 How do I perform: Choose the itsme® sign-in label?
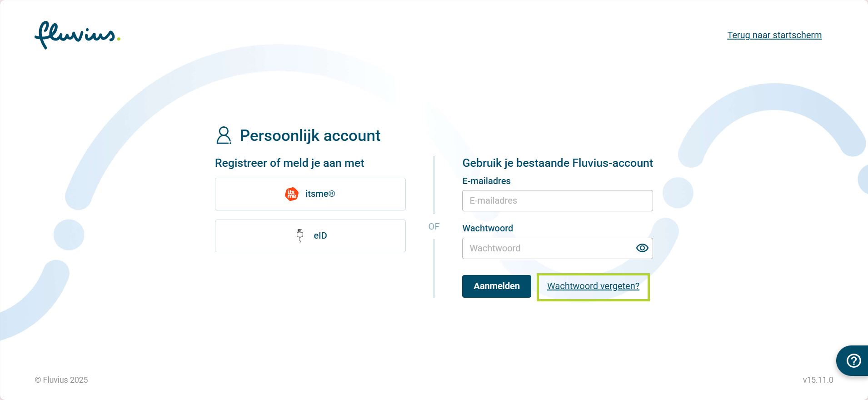(x=320, y=194)
